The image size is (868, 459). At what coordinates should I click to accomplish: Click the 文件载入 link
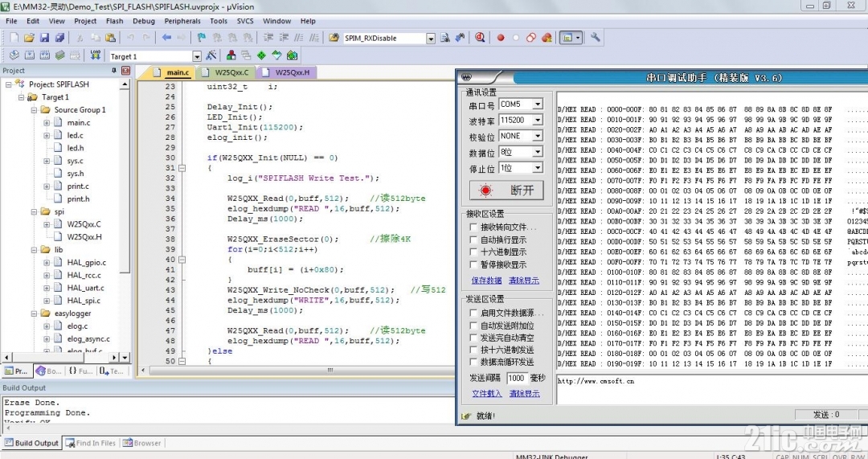point(486,394)
